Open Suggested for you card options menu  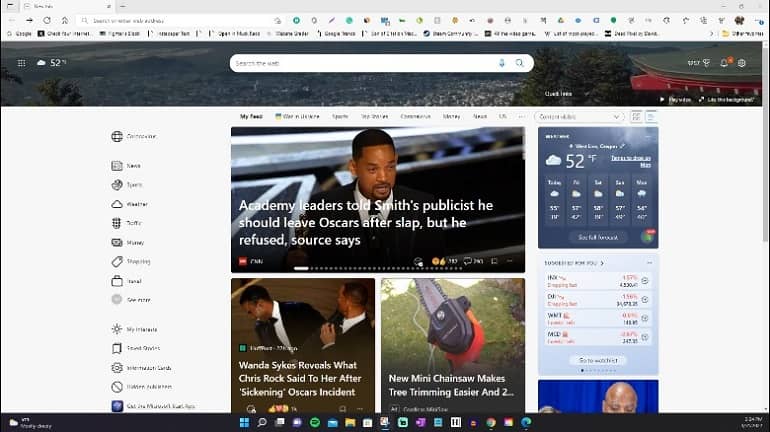pyautogui.click(x=649, y=263)
